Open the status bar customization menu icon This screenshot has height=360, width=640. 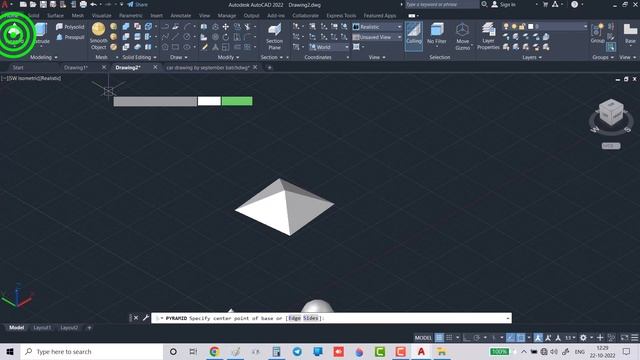[635, 338]
